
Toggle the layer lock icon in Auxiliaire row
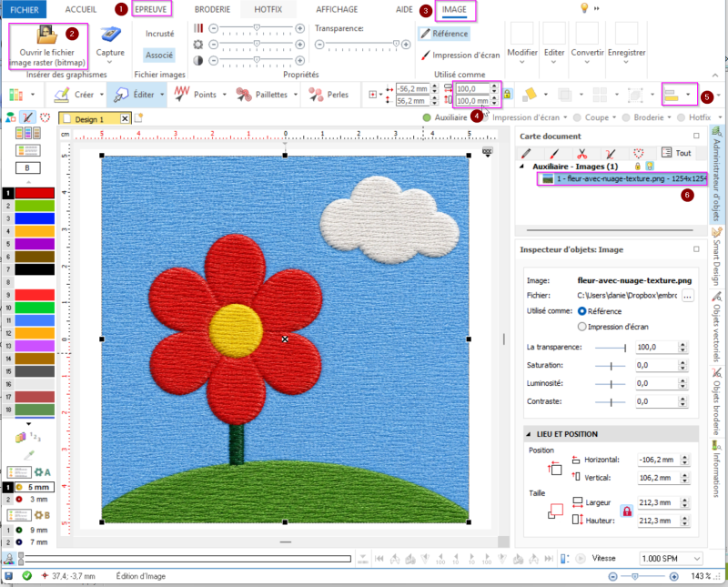(x=638, y=167)
